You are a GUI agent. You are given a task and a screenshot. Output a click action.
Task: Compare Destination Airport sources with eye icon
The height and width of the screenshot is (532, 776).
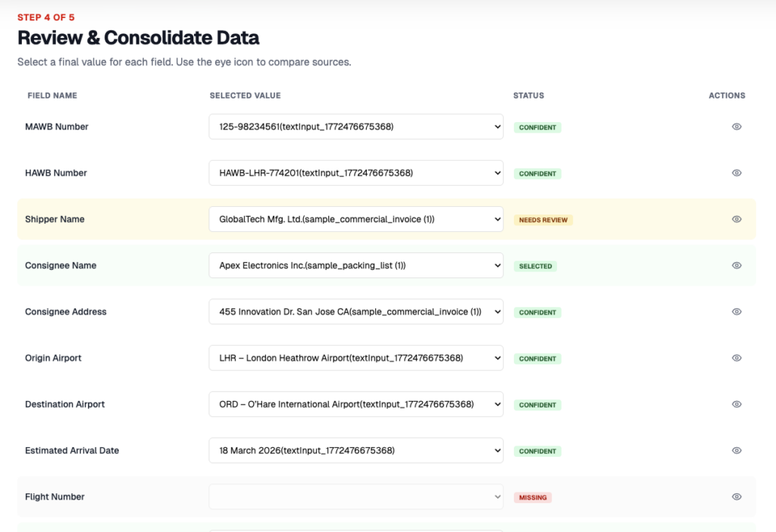coord(736,404)
